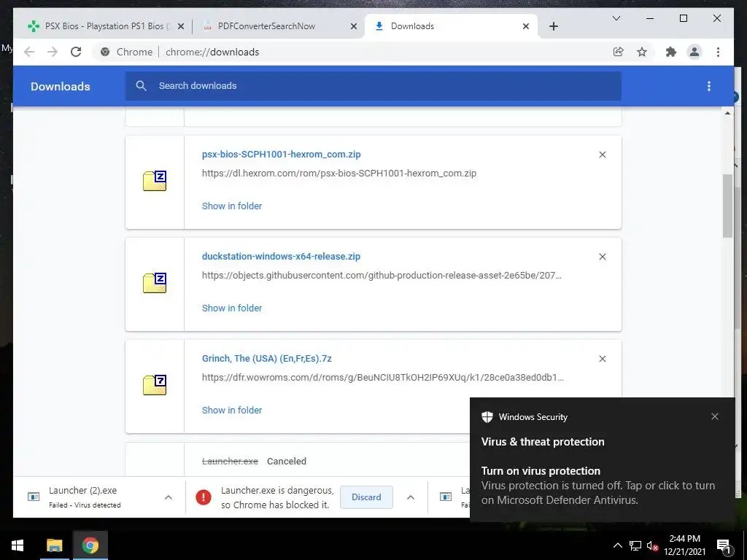Show Grinch 7z in folder
Screen dimensions: 747x560
click(x=232, y=410)
